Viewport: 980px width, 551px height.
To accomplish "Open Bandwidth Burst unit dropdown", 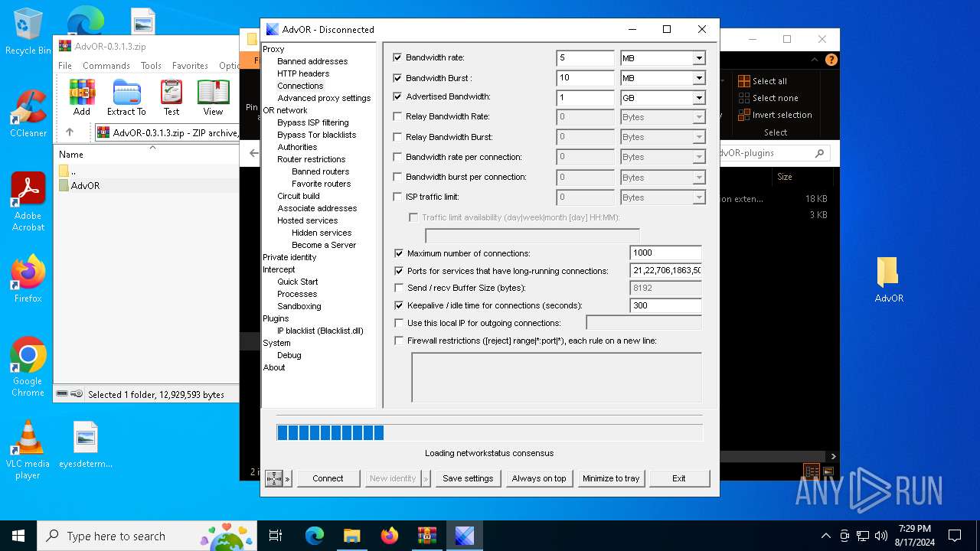I will point(698,78).
